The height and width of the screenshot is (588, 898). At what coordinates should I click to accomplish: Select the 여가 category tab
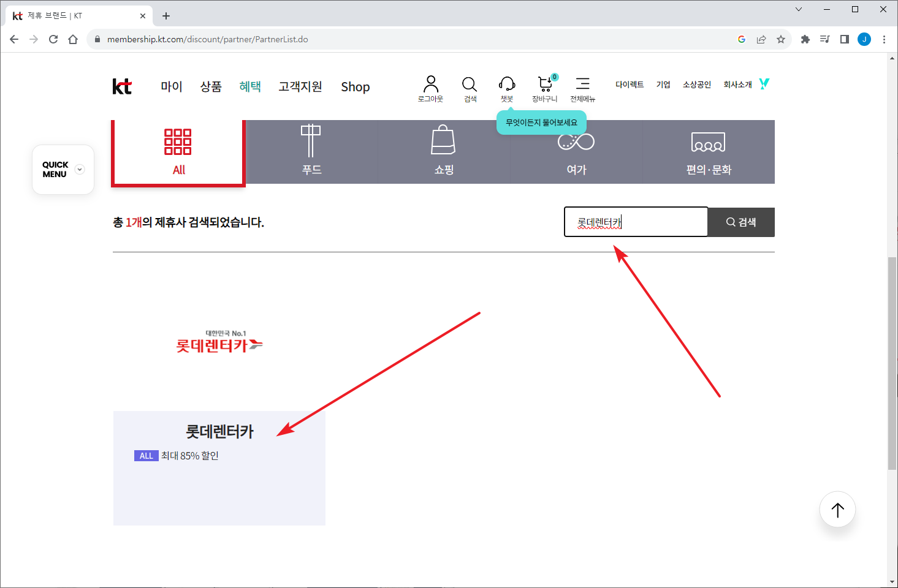tap(576, 152)
